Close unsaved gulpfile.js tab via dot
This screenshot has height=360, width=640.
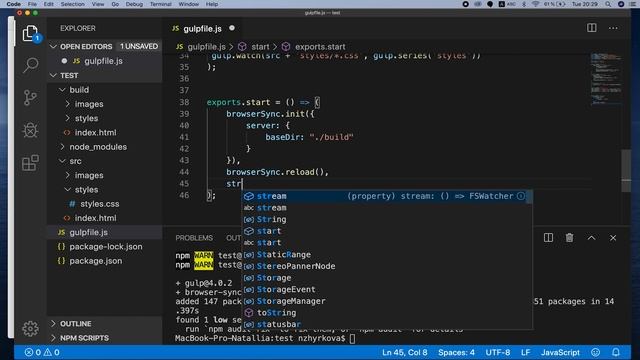click(x=232, y=28)
